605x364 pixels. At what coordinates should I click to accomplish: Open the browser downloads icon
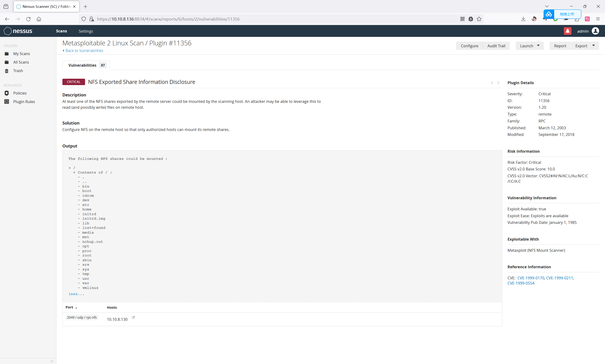tap(523, 19)
